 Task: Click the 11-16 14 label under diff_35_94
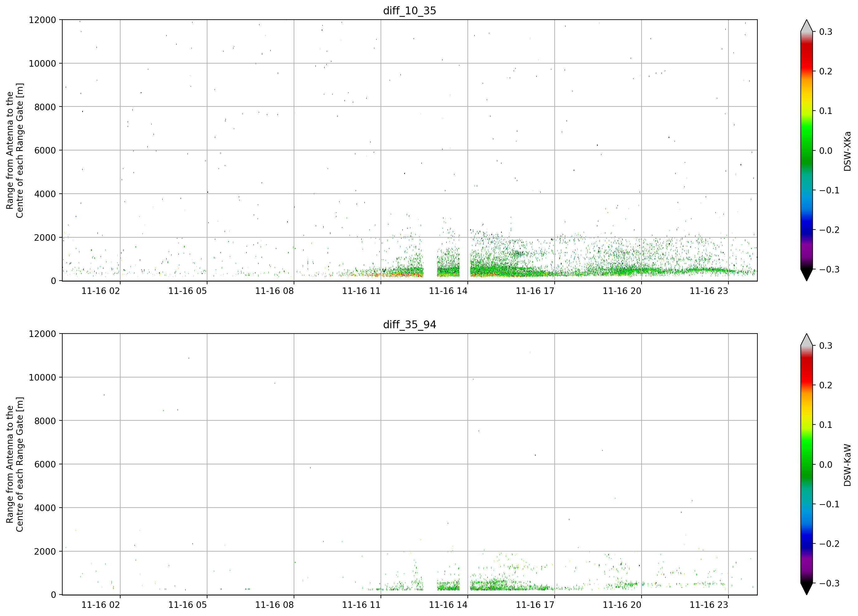coord(448,605)
